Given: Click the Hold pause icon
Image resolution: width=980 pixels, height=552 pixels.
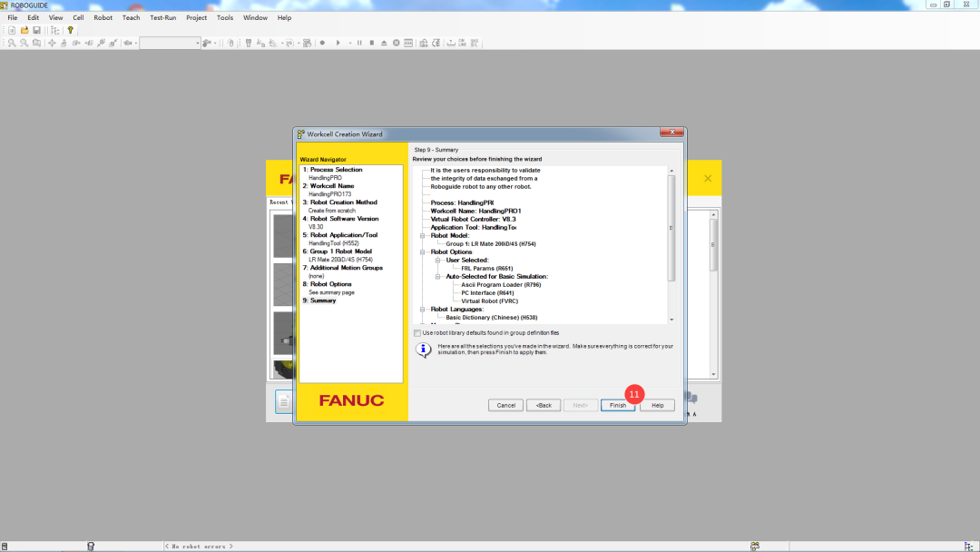Looking at the screenshot, I should click(359, 44).
